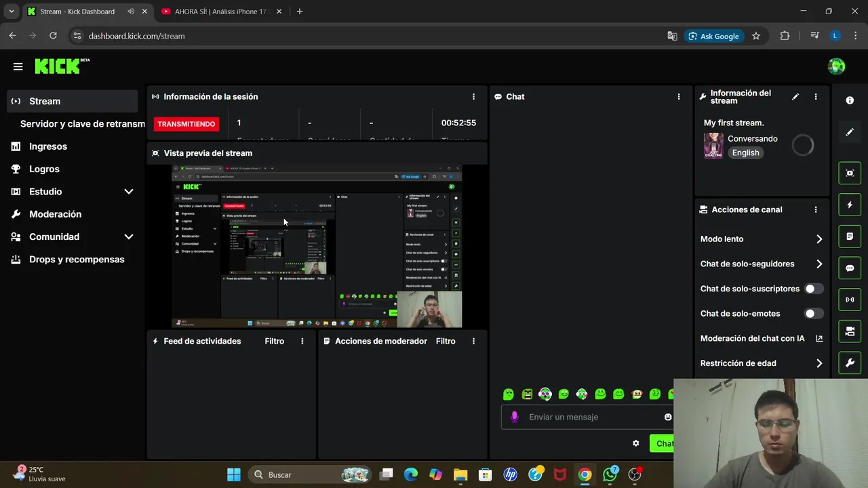Click the Kick logo
Viewport: 868px width, 488px height.
(x=62, y=66)
